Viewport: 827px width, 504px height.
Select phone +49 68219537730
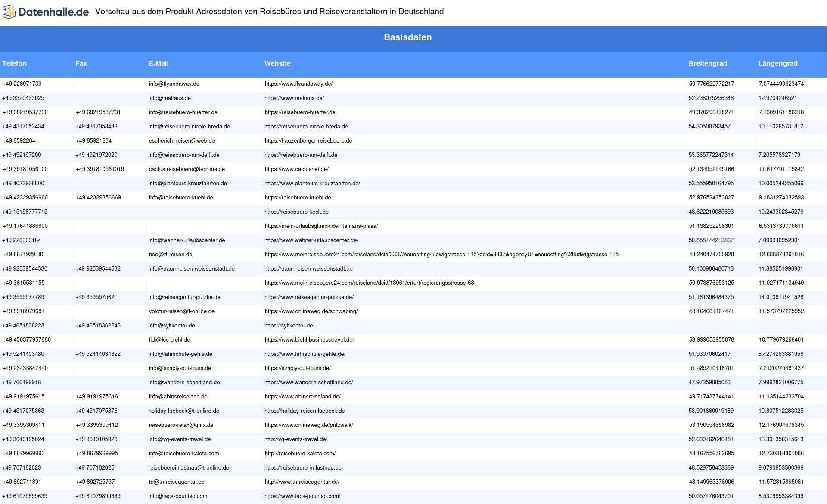[x=25, y=112]
